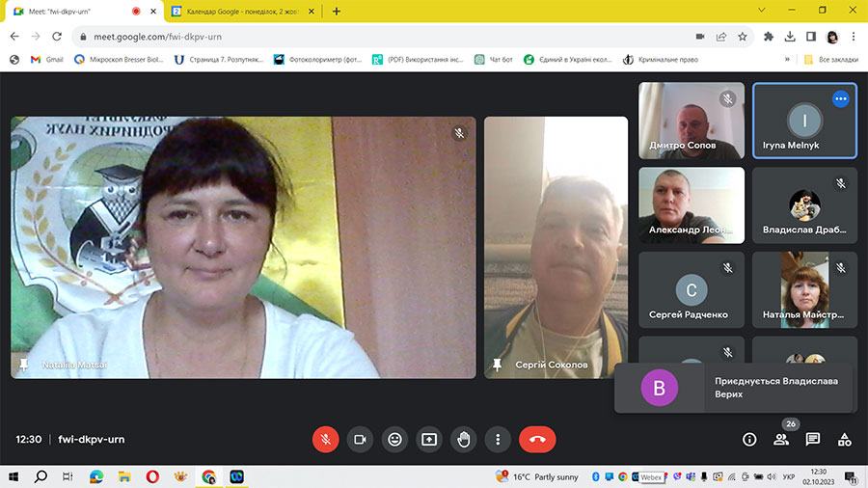This screenshot has width=868, height=488.
Task: Open Страница 7 bookmark
Action: coord(219,59)
